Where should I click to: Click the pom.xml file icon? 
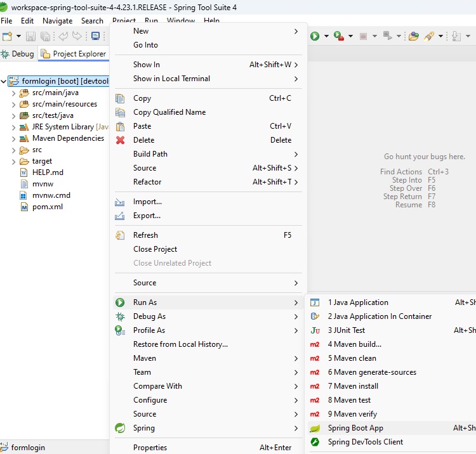point(25,207)
